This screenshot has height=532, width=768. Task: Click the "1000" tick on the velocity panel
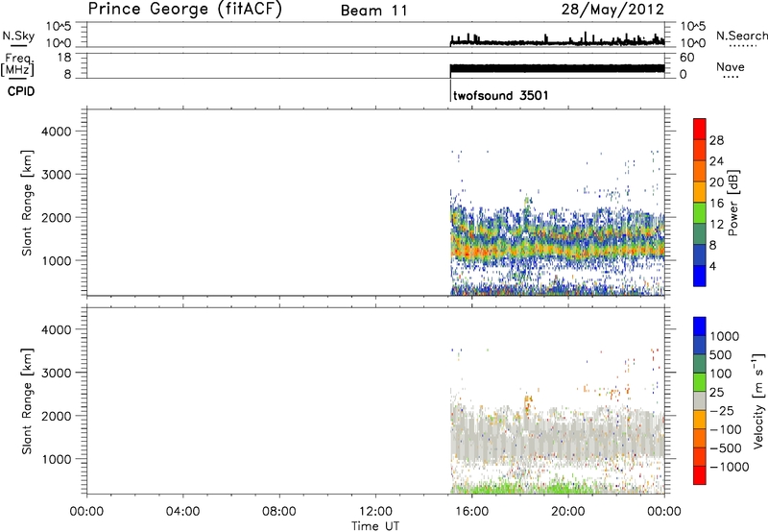[x=56, y=459]
